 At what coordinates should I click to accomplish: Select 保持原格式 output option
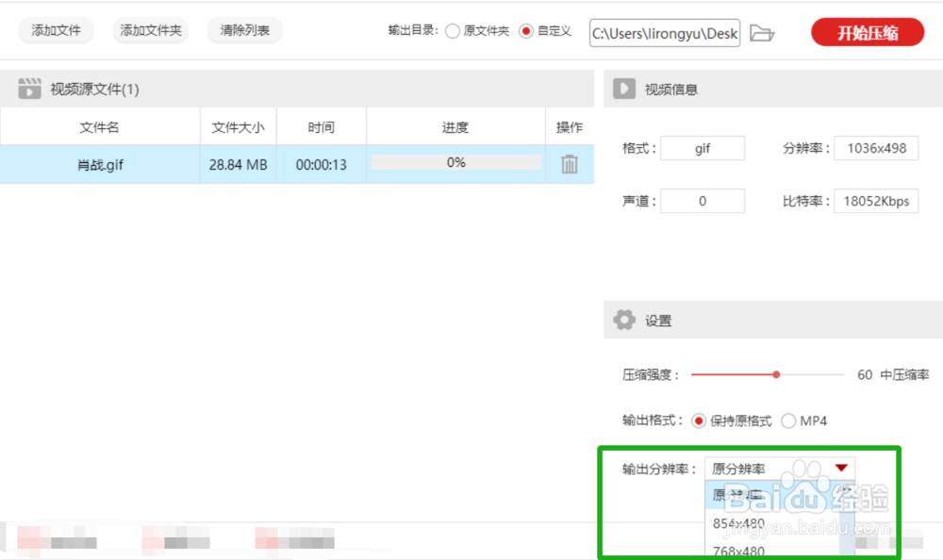699,420
